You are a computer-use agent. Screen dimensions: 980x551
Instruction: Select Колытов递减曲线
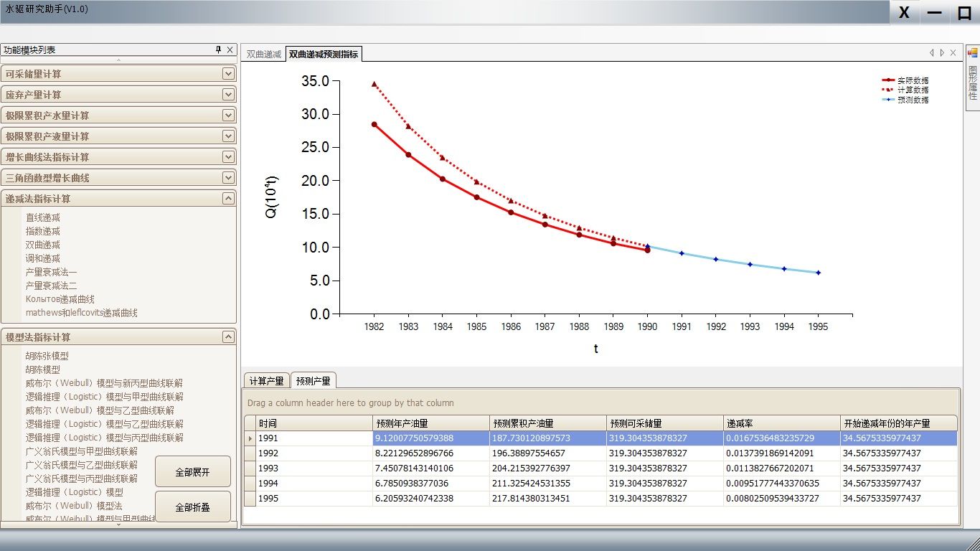click(x=60, y=299)
